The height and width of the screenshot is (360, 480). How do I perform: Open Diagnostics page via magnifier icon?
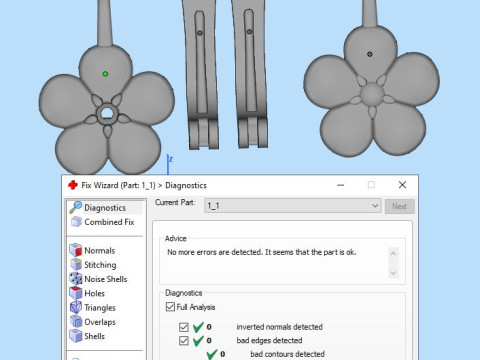(76, 207)
